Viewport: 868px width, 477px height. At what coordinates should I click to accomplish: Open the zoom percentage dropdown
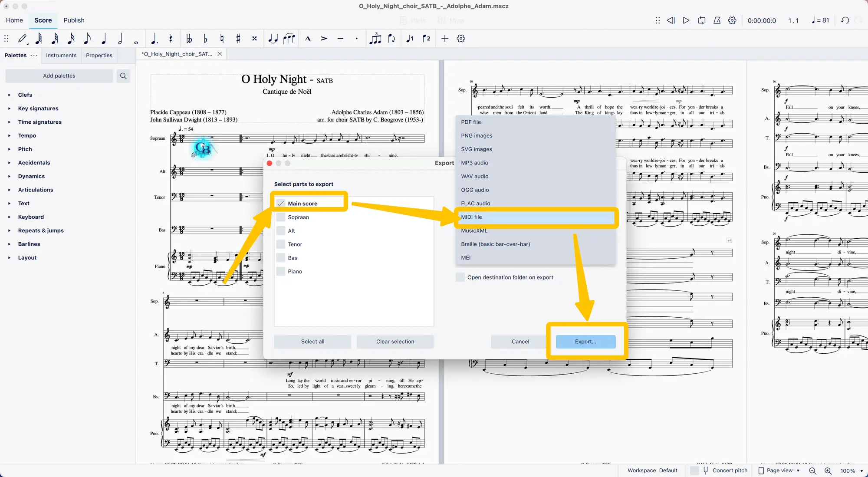(861, 471)
